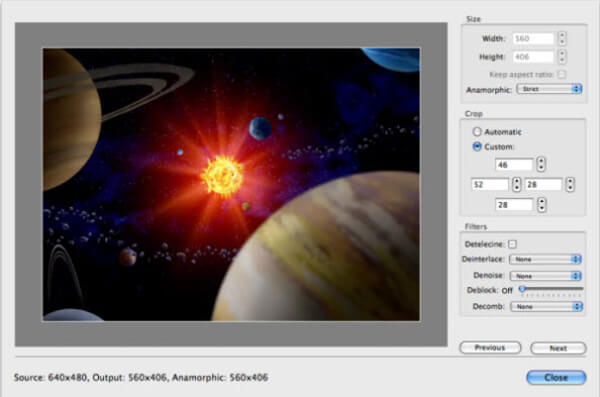Click the stepper beside the right crop field
The image size is (600, 397).
pyautogui.click(x=570, y=185)
